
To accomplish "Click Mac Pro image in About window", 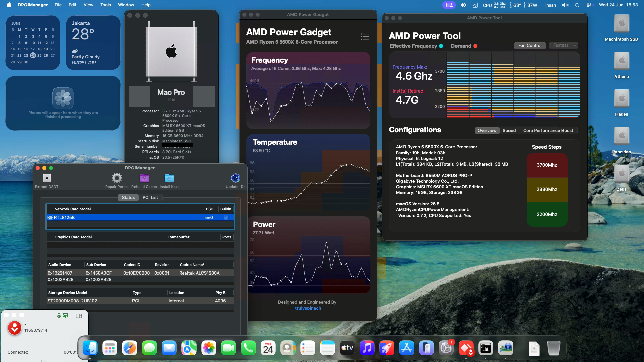I will click(x=171, y=51).
